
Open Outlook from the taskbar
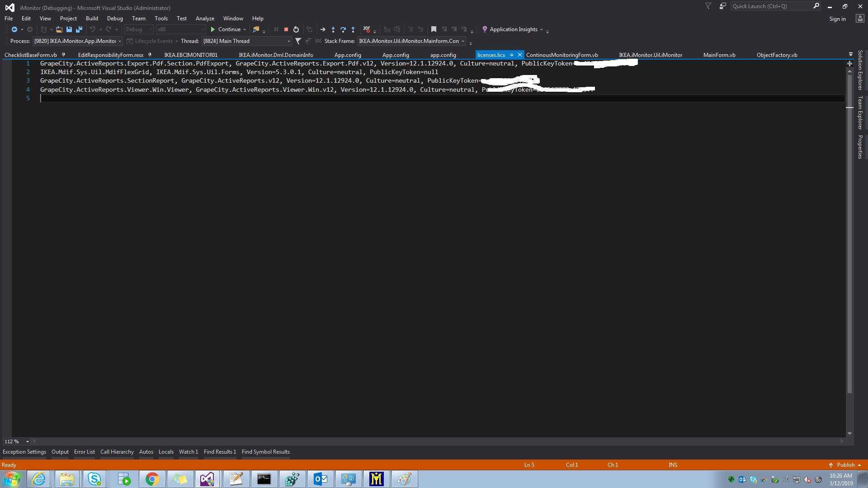pos(320,479)
